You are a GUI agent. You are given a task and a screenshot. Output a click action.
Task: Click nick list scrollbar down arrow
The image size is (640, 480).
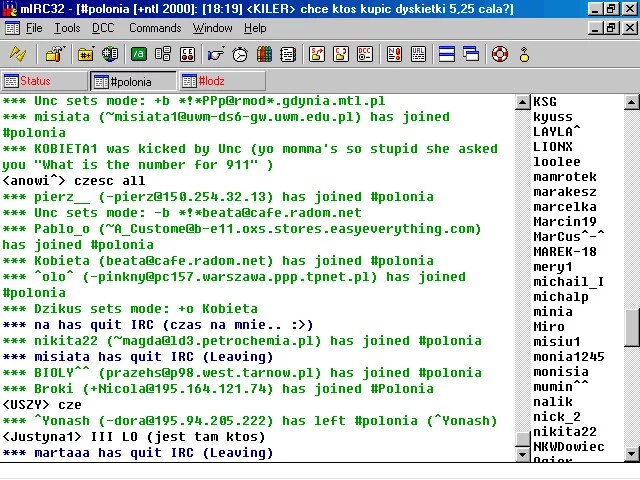tap(631, 453)
